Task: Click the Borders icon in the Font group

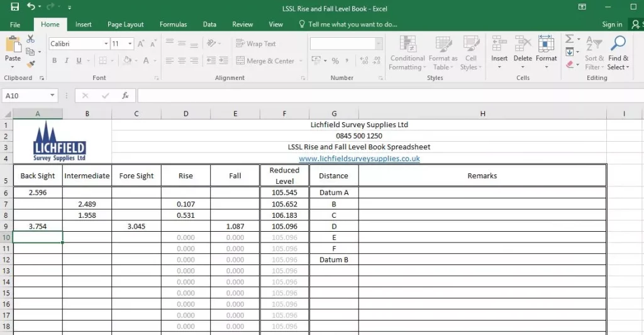Action: (x=103, y=60)
